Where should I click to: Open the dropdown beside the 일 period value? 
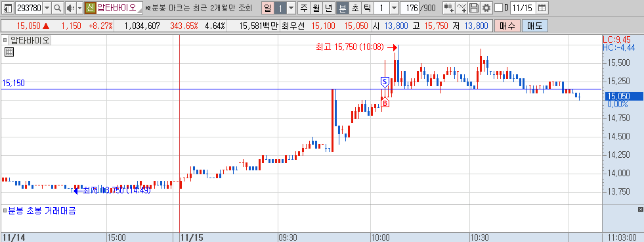(x=291, y=8)
